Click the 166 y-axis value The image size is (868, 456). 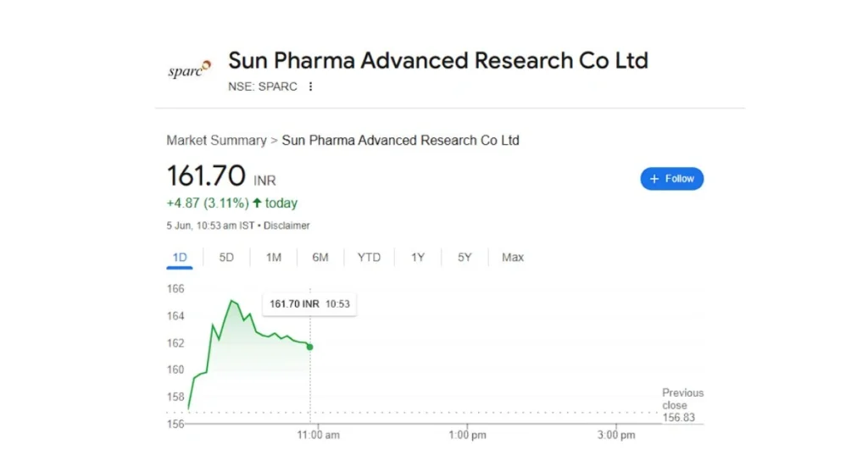pyautogui.click(x=175, y=289)
